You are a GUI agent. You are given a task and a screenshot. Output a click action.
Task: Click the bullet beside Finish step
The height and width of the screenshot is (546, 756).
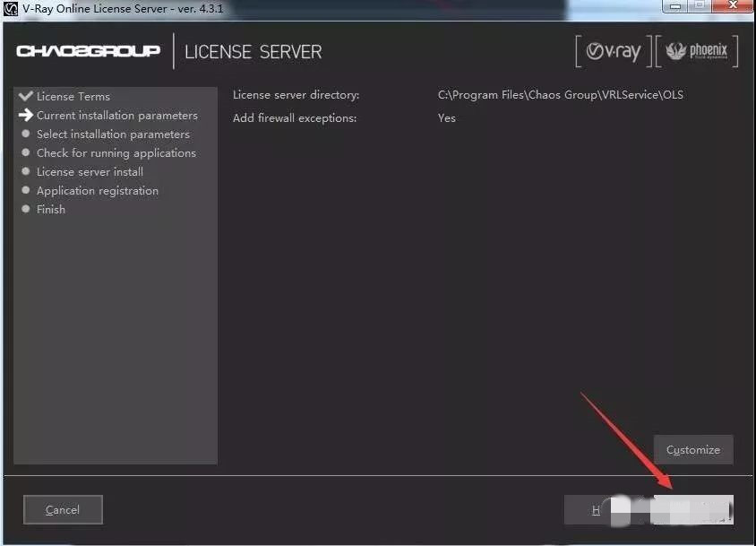[26, 209]
